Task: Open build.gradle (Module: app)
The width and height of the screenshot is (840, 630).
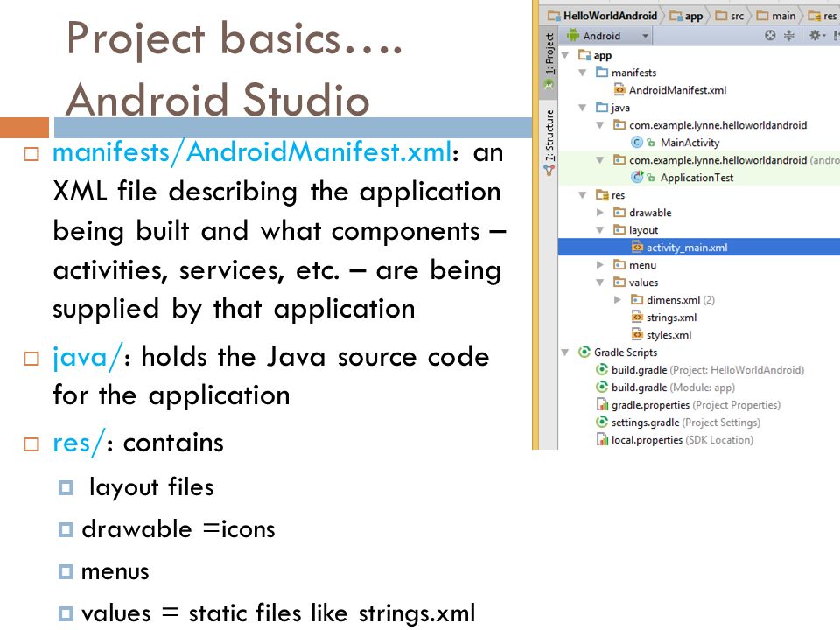Action: click(x=673, y=388)
